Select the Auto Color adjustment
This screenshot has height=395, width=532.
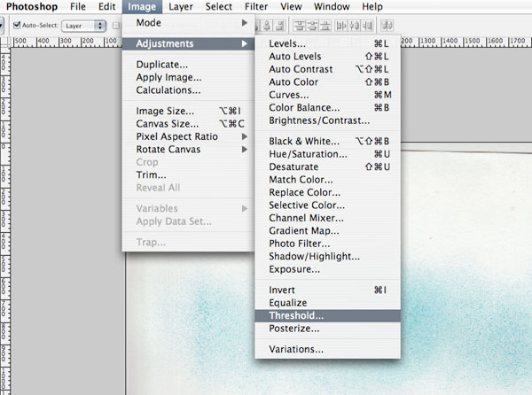[328, 82]
